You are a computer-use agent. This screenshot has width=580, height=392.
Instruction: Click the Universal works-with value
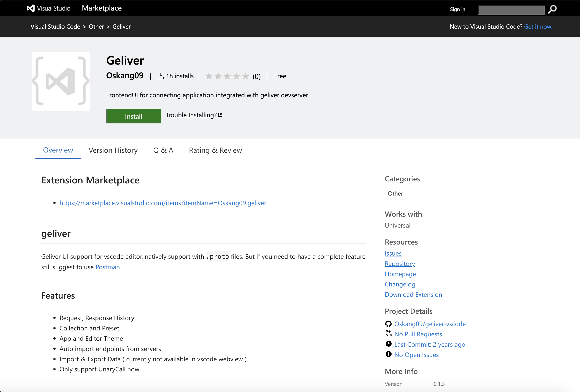point(398,226)
